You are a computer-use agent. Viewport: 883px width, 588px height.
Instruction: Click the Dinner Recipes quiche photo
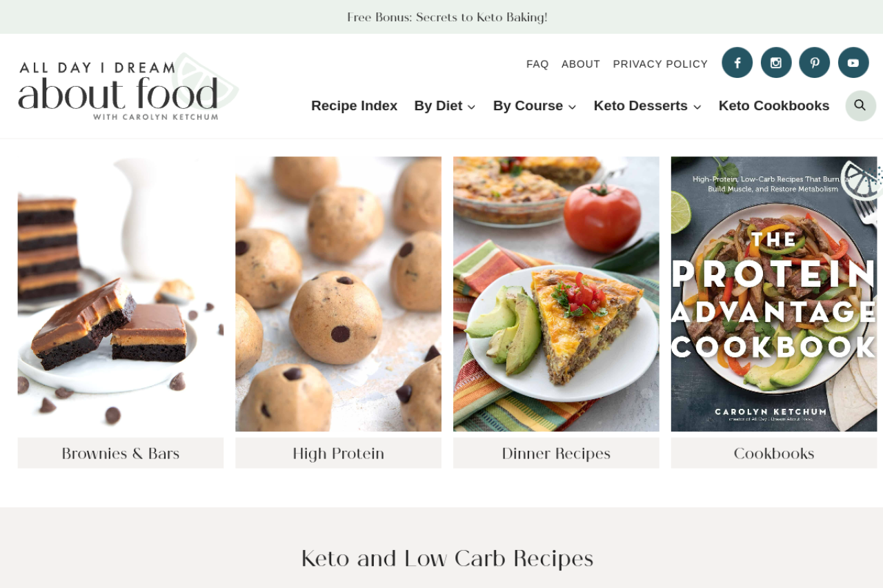(556, 294)
